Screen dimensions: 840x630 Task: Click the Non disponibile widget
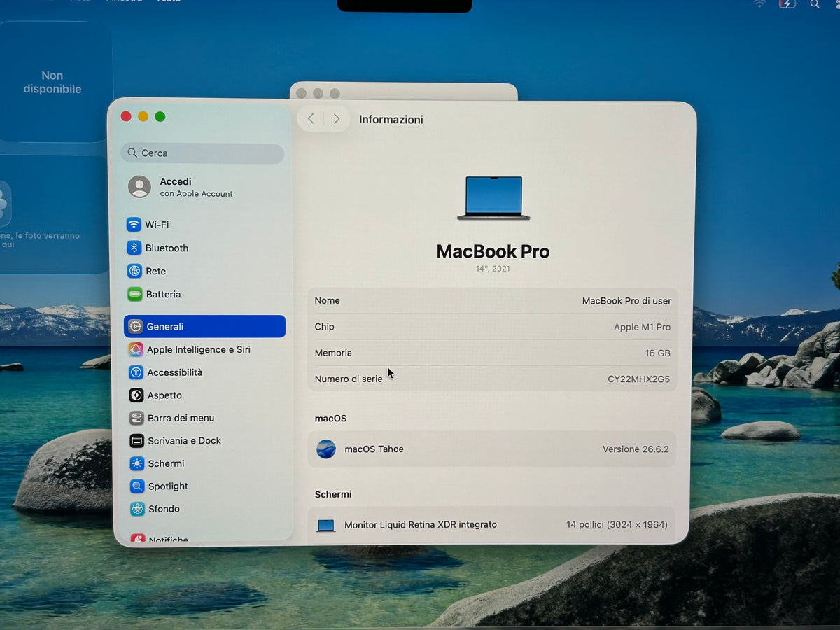coord(52,83)
